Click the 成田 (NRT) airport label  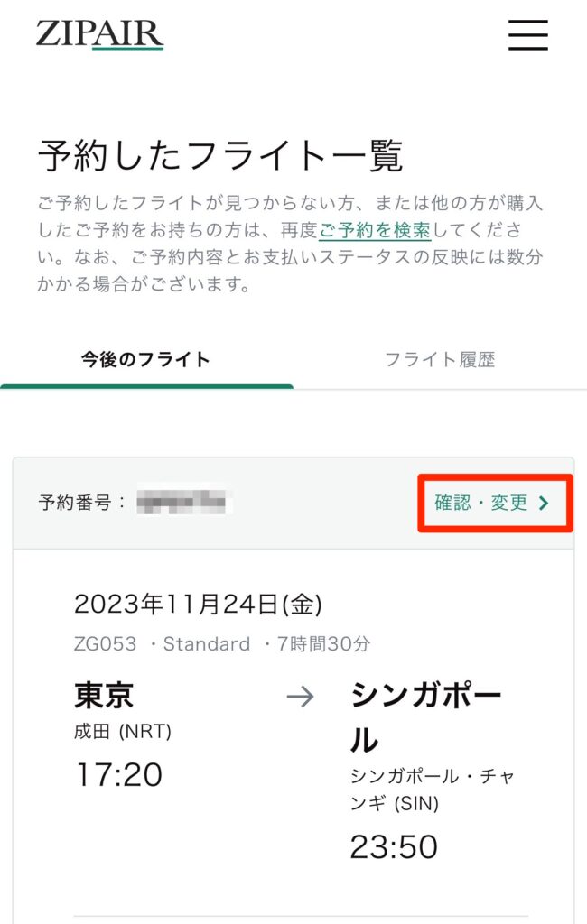click(x=123, y=732)
